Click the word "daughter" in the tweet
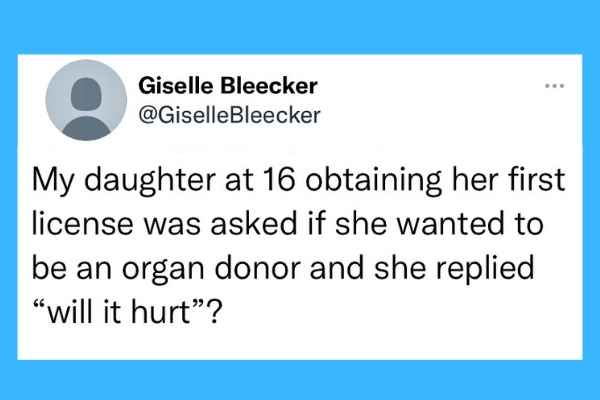Viewport: 600px width, 400px height. coord(150,180)
